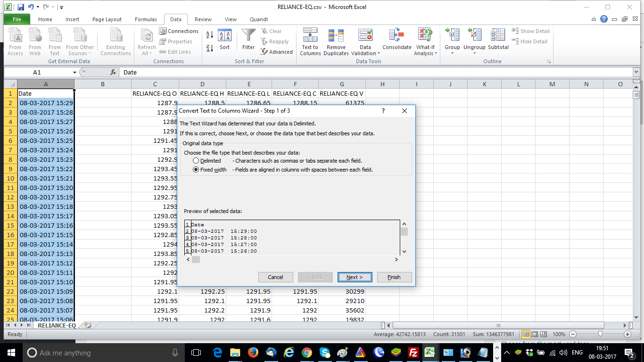Click the RELIANCE-EQ sheet tab

57,325
